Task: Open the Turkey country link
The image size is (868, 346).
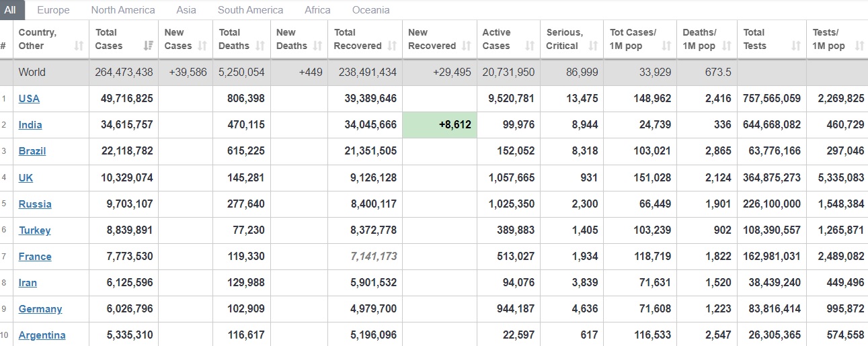Action: pos(35,230)
